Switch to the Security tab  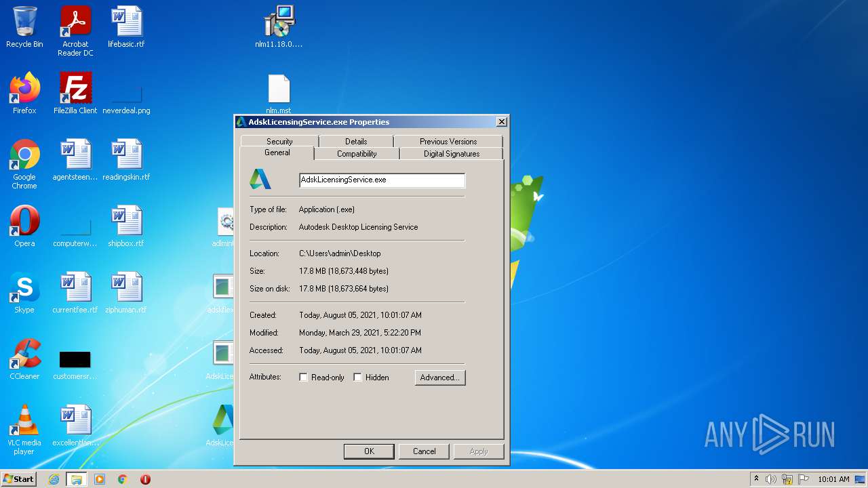tap(279, 142)
